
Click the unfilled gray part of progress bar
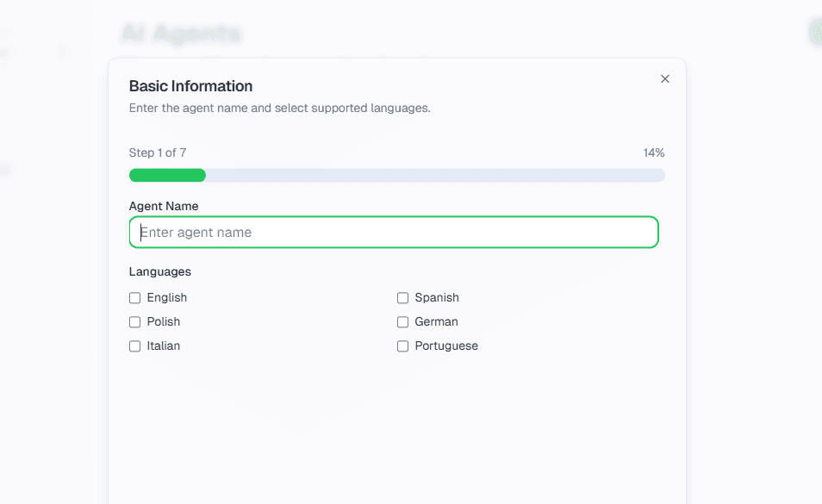435,176
